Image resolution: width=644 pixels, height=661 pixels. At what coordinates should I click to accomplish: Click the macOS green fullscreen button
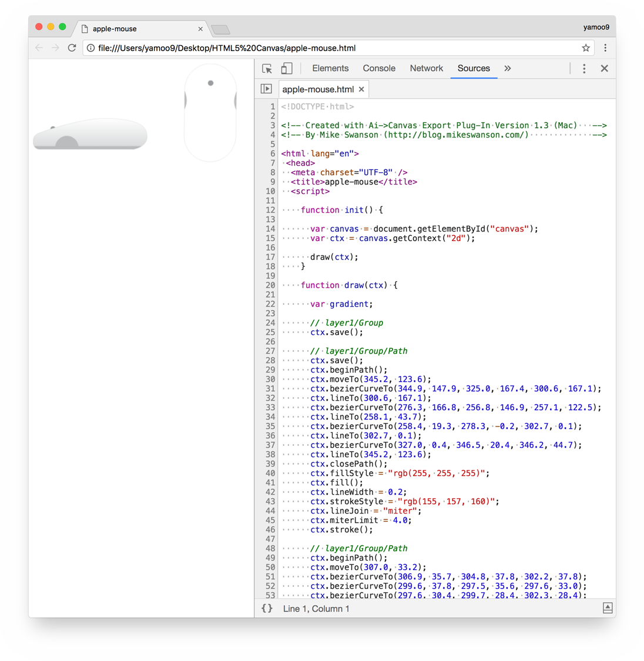tap(62, 27)
